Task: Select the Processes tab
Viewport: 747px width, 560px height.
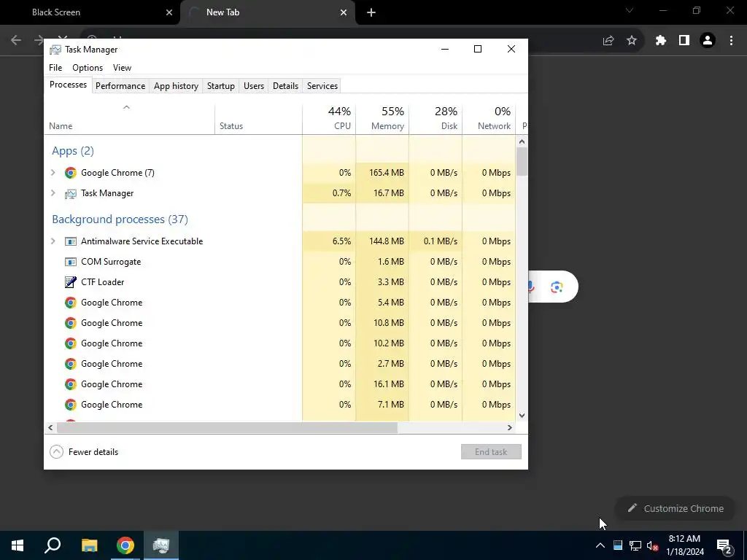Action: point(68,85)
